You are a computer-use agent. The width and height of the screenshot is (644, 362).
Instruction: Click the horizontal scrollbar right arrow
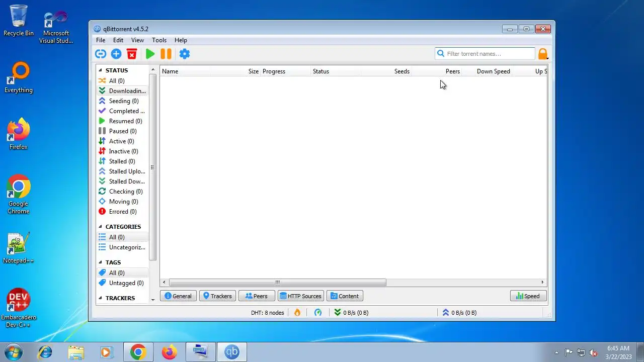(542, 283)
